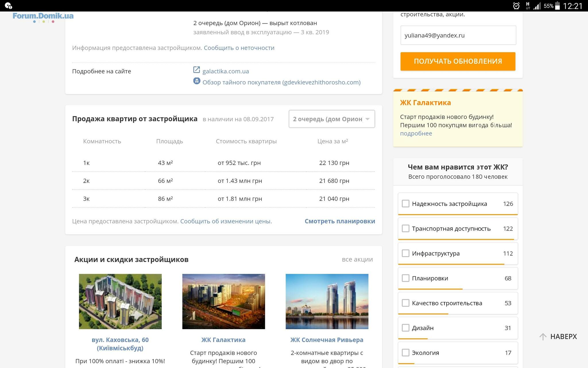Click the email input field with yuliana49@yandex.ru

pyautogui.click(x=458, y=35)
